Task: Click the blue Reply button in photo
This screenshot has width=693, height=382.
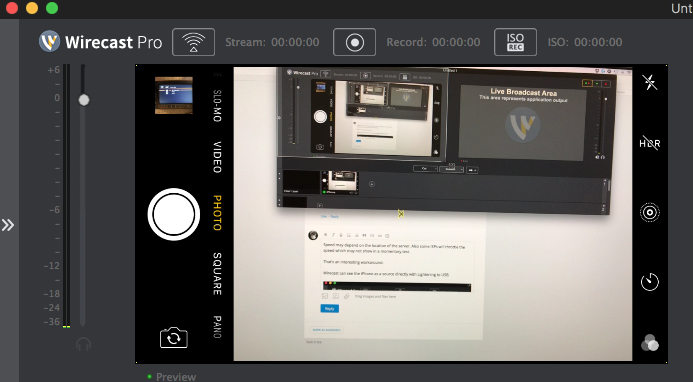Action: (329, 309)
